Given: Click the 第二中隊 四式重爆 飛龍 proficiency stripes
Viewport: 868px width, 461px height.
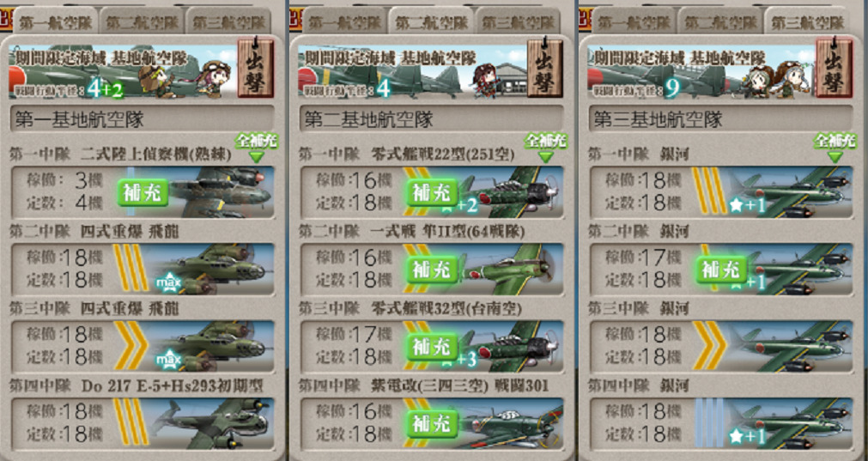Looking at the screenshot, I should click(x=131, y=270).
